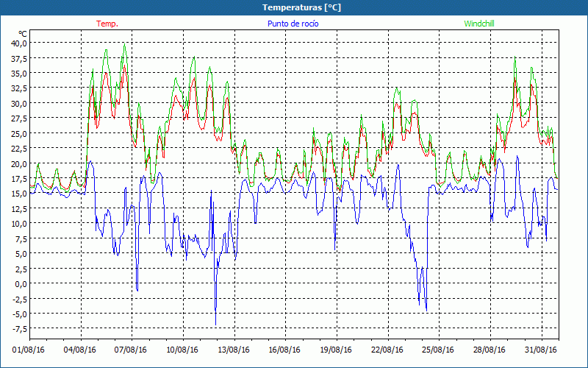
Task: Click the 37,5 y-axis value
Action: click(x=19, y=58)
